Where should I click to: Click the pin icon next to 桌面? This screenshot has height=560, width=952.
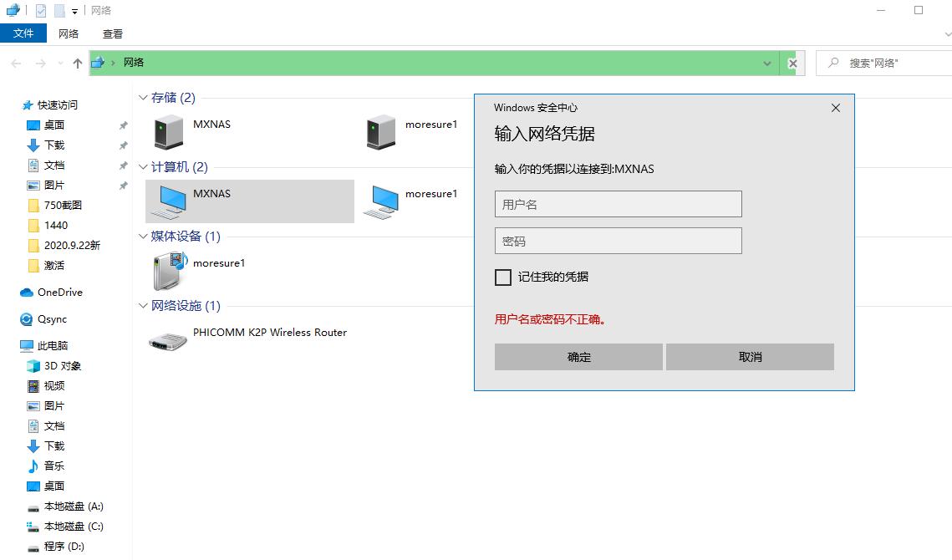[123, 125]
